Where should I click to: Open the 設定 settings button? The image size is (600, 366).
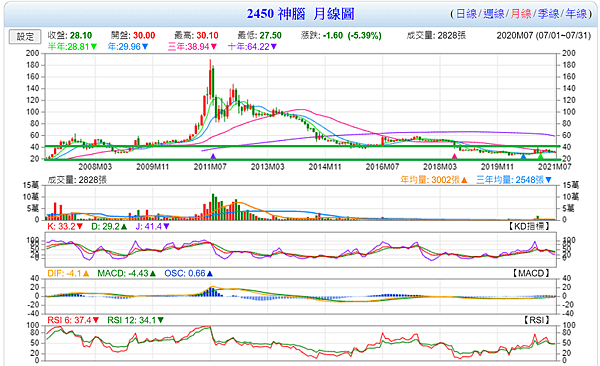pos(25,37)
